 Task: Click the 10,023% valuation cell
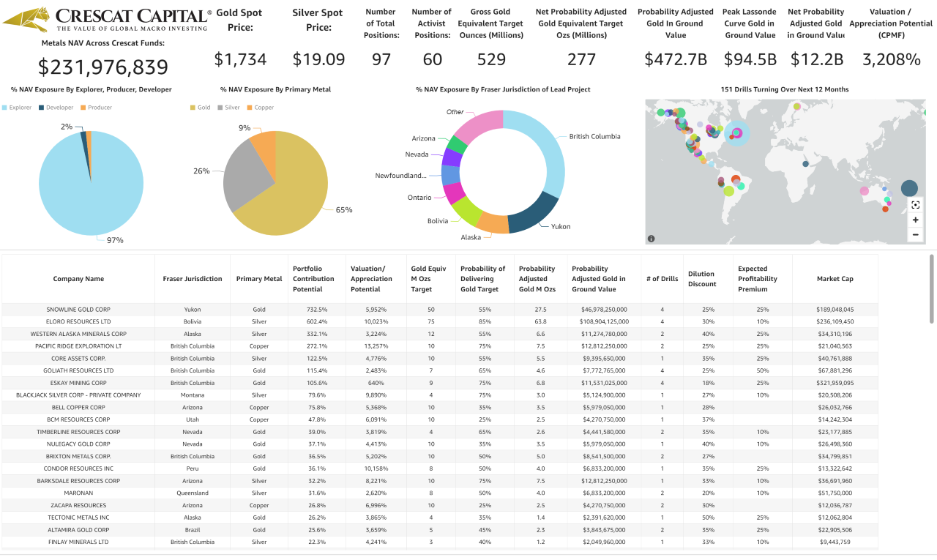[x=376, y=321]
